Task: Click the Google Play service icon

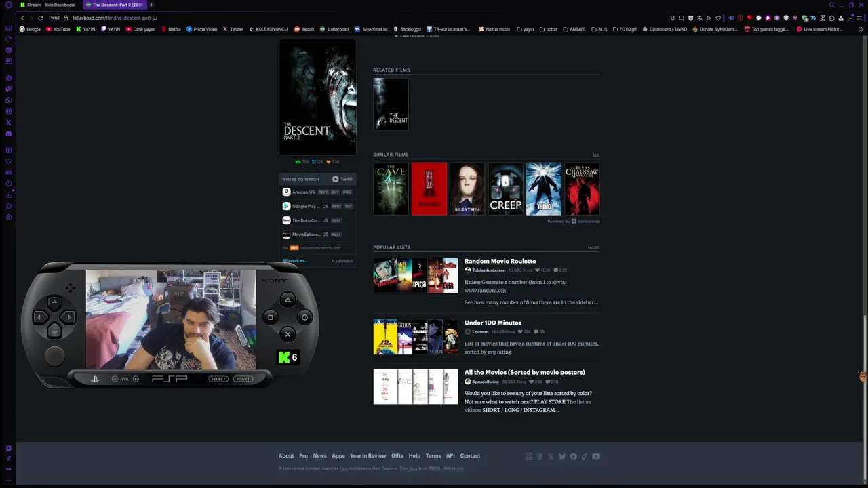Action: pos(286,206)
